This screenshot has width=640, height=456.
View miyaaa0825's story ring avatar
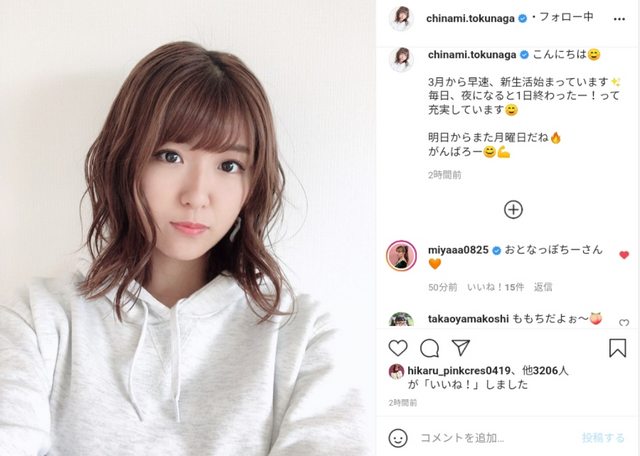click(401, 256)
